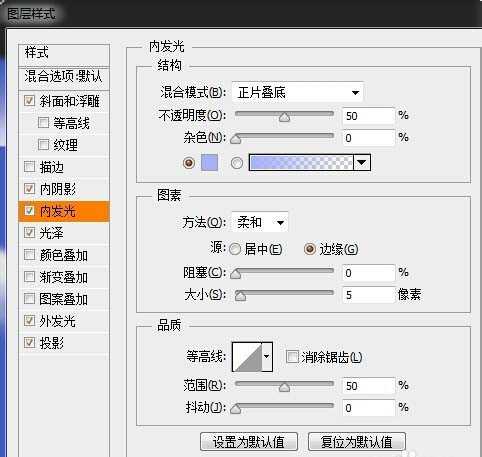
Task: Enable the 图案叠加 checkbox
Action: tap(29, 299)
